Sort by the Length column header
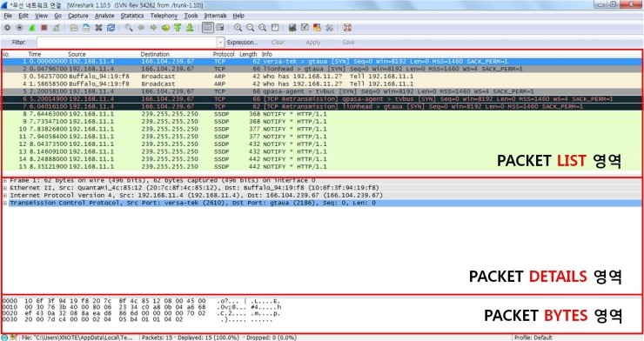 click(248, 54)
